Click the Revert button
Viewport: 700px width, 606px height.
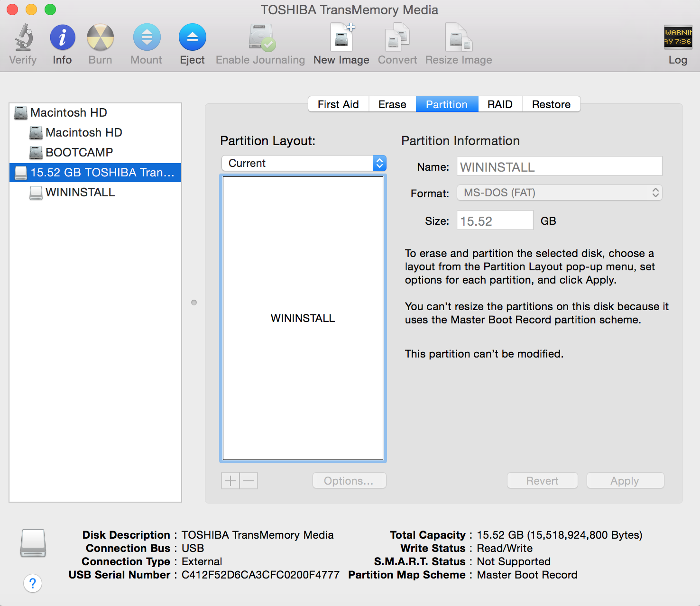[543, 481]
